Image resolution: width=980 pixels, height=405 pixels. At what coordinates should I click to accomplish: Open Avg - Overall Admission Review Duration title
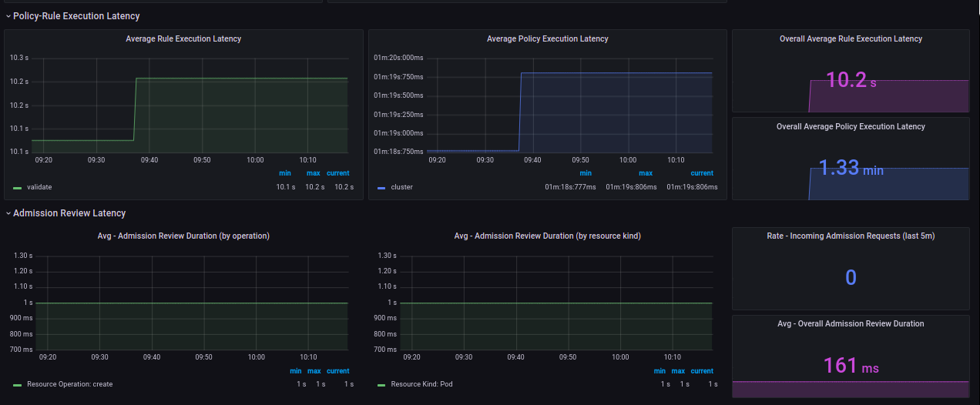click(851, 323)
